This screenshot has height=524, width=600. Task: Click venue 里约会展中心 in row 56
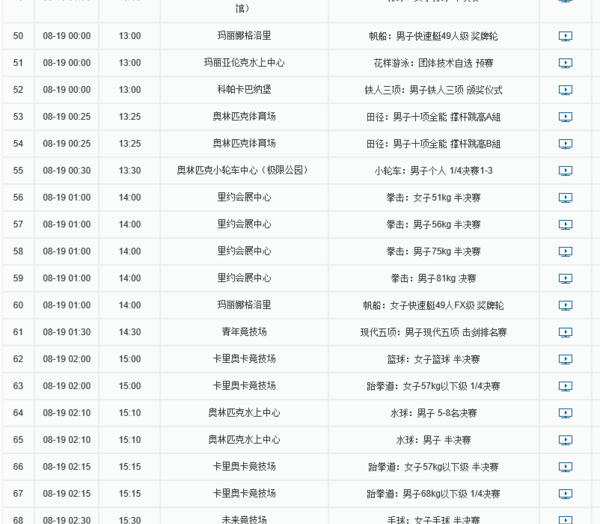tap(244, 198)
